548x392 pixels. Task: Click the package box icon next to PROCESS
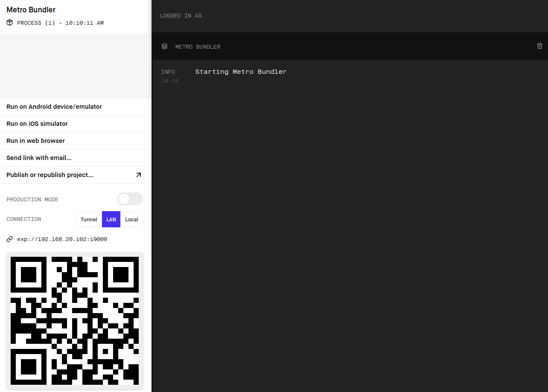[x=10, y=23]
